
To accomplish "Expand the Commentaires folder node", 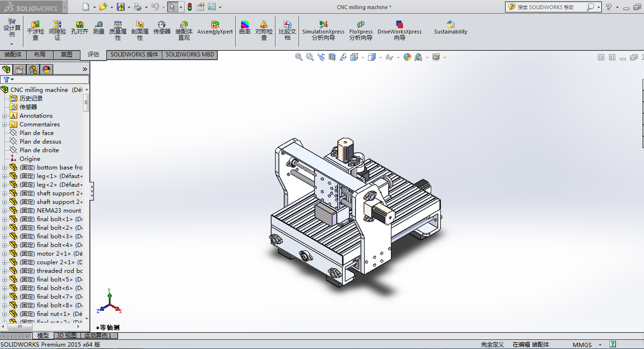I will (5, 124).
